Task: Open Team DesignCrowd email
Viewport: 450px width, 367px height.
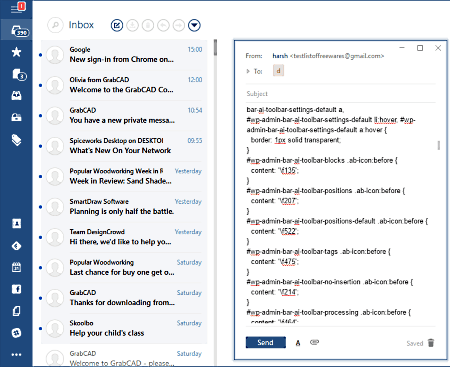Action: [124, 237]
